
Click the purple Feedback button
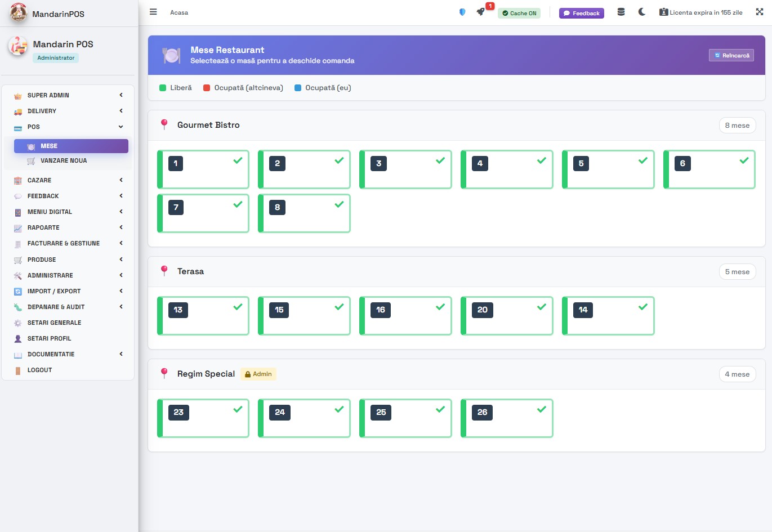coord(581,13)
